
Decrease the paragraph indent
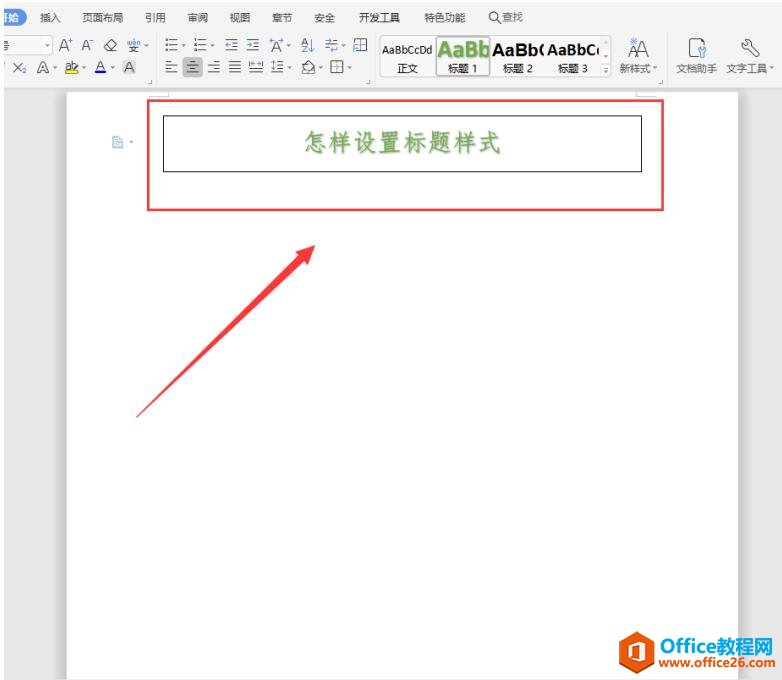pos(231,45)
